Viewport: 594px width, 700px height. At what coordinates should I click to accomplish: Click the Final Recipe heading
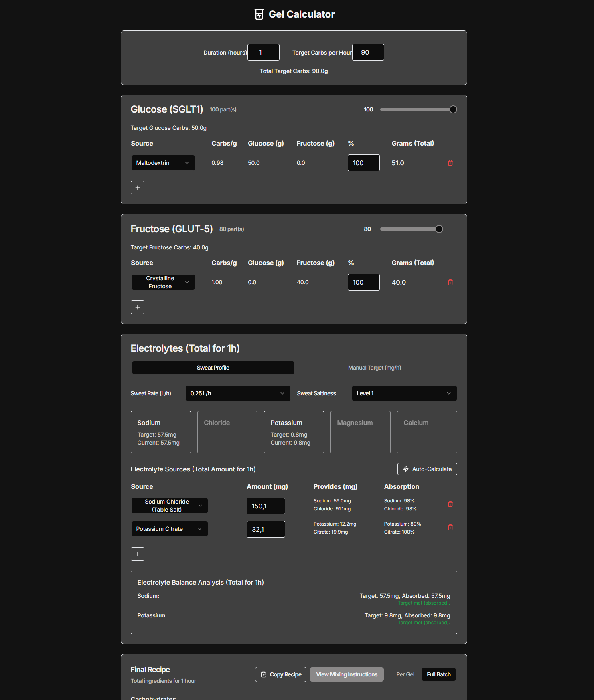point(150,670)
